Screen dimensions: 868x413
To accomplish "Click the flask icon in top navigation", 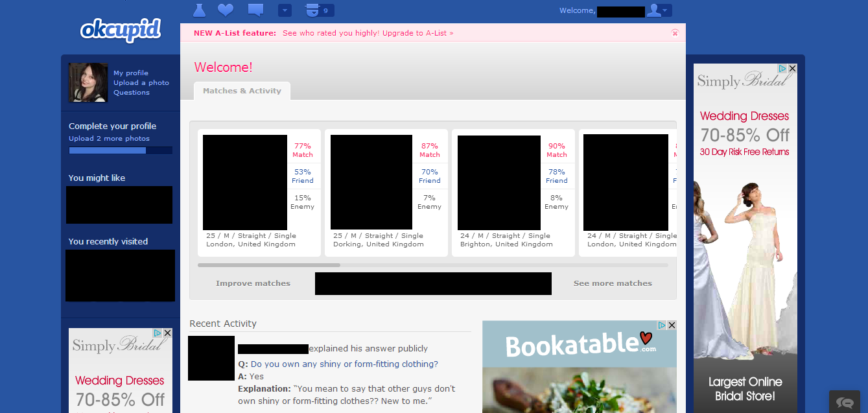I will (200, 10).
